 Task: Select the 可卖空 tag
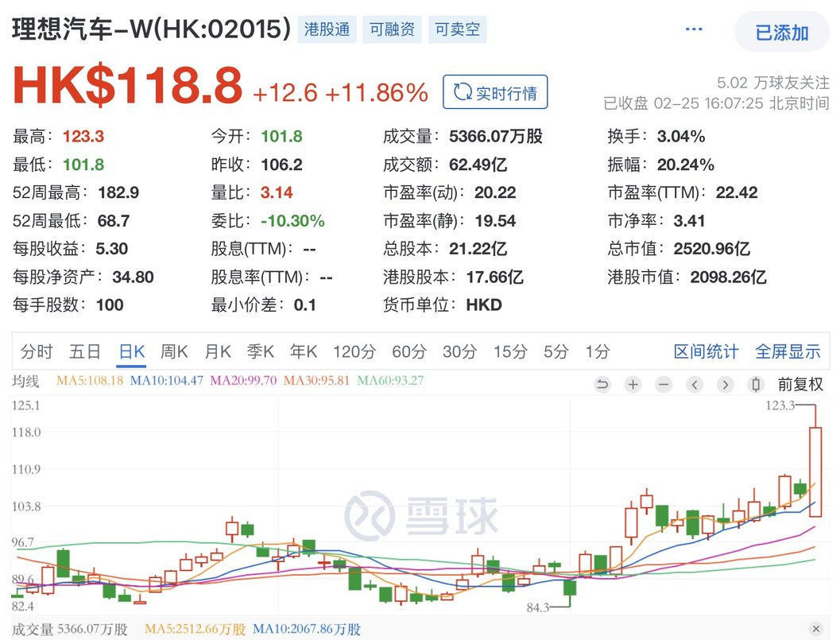click(457, 29)
